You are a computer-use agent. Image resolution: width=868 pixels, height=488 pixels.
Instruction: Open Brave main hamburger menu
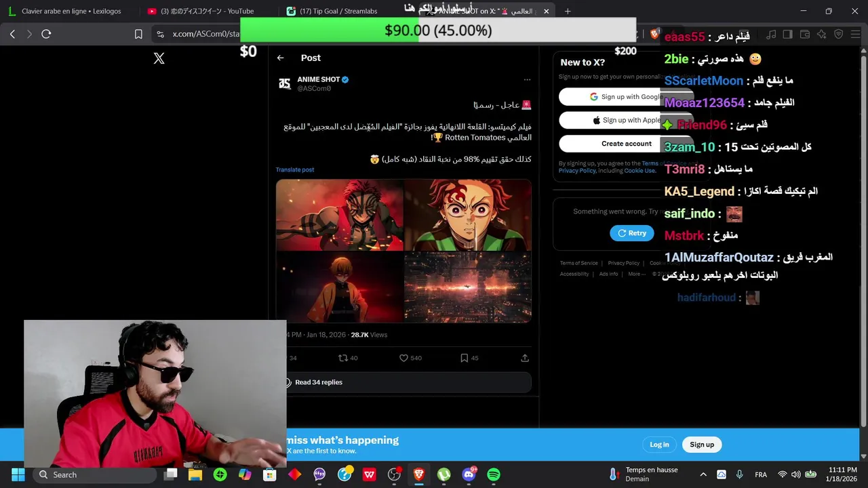855,34
